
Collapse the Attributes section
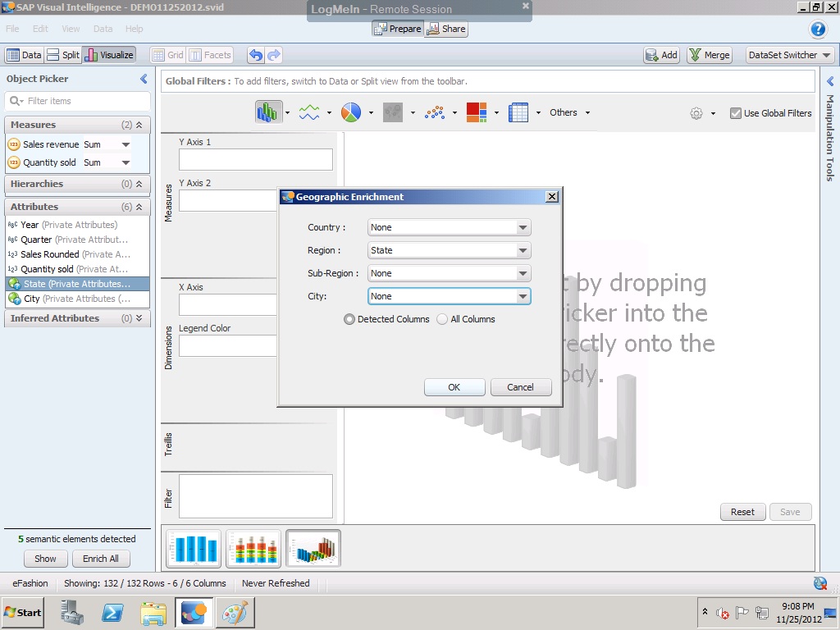pos(139,207)
